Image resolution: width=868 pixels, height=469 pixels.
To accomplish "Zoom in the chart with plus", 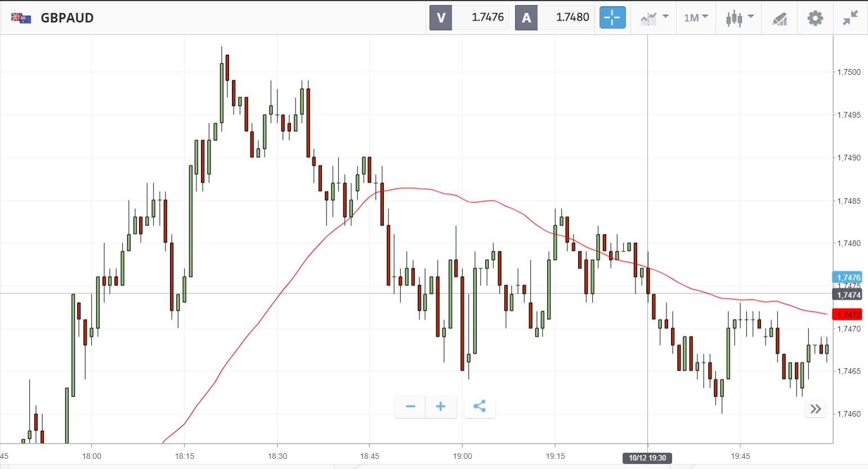I will [441, 407].
